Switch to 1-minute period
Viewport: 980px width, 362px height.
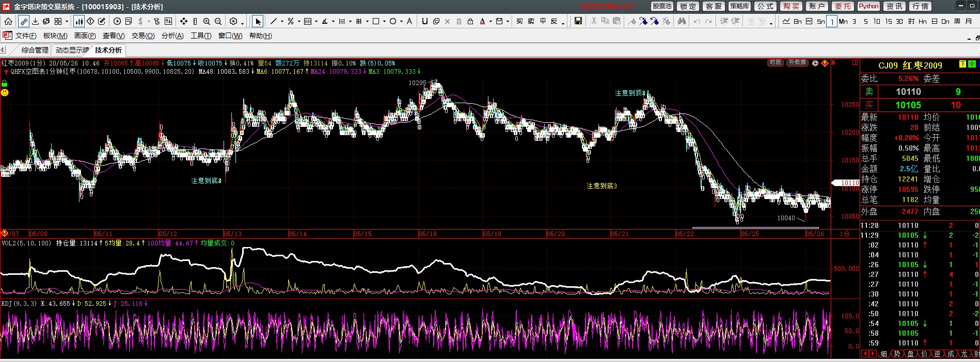(x=832, y=22)
